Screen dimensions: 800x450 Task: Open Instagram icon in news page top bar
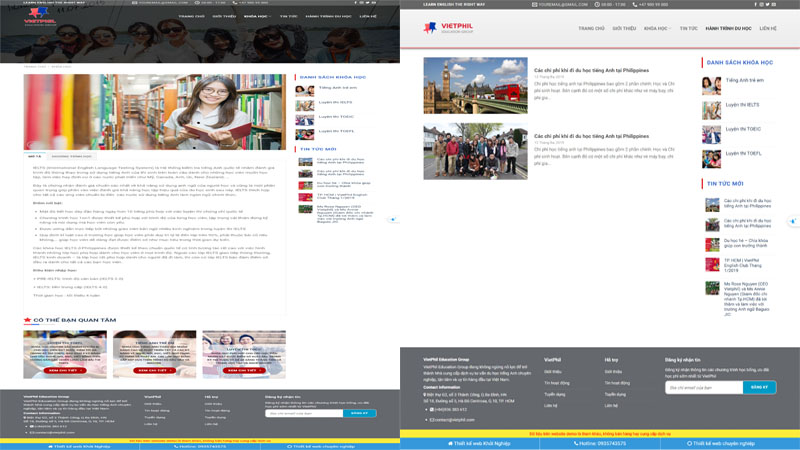click(762, 4)
